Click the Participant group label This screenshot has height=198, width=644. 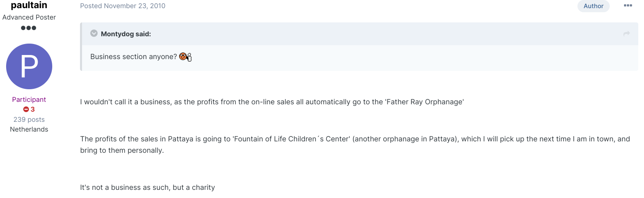[x=29, y=99]
